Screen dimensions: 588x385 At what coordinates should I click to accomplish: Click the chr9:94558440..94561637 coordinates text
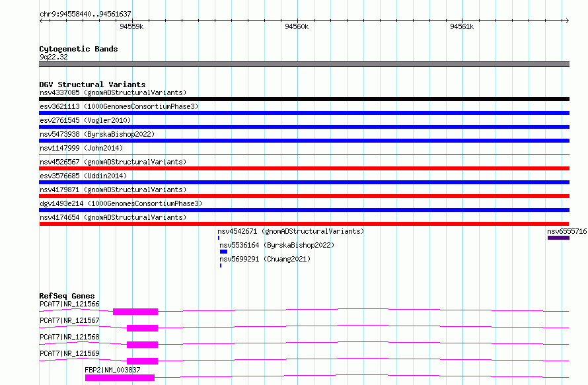(x=85, y=14)
